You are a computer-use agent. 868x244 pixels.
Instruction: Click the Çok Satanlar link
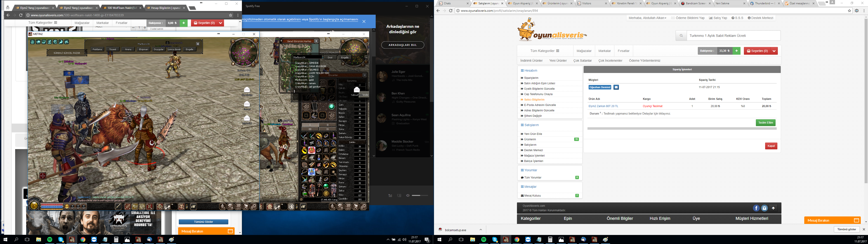[583, 61]
